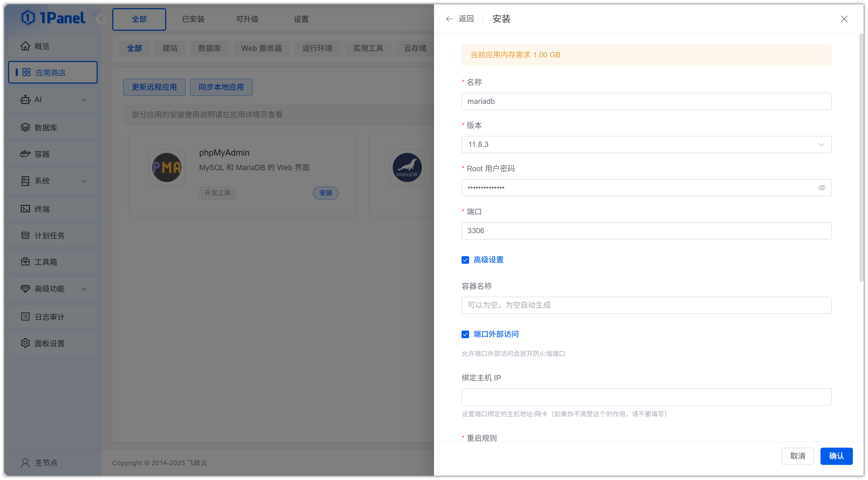868x480 pixels.
Task: Collapse sidebar with the chevron icon
Action: pos(101,19)
